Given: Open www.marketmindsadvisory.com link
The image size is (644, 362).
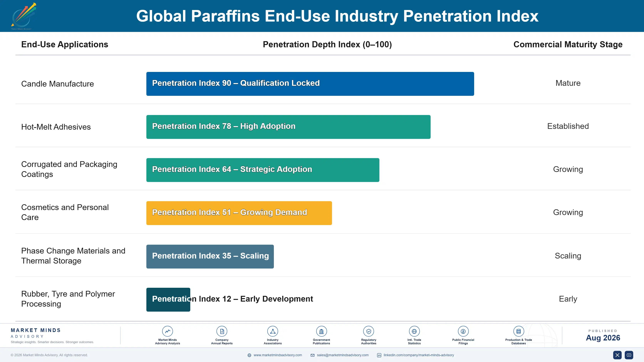Looking at the screenshot, I should click(278, 355).
